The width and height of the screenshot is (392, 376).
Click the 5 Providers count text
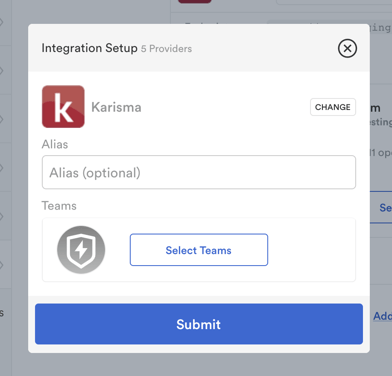(166, 49)
